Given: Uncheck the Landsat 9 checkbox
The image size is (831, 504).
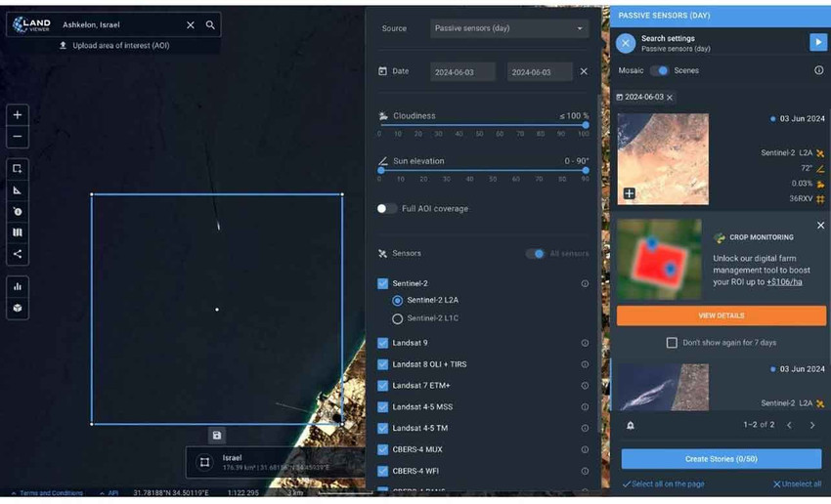Looking at the screenshot, I should click(x=382, y=343).
